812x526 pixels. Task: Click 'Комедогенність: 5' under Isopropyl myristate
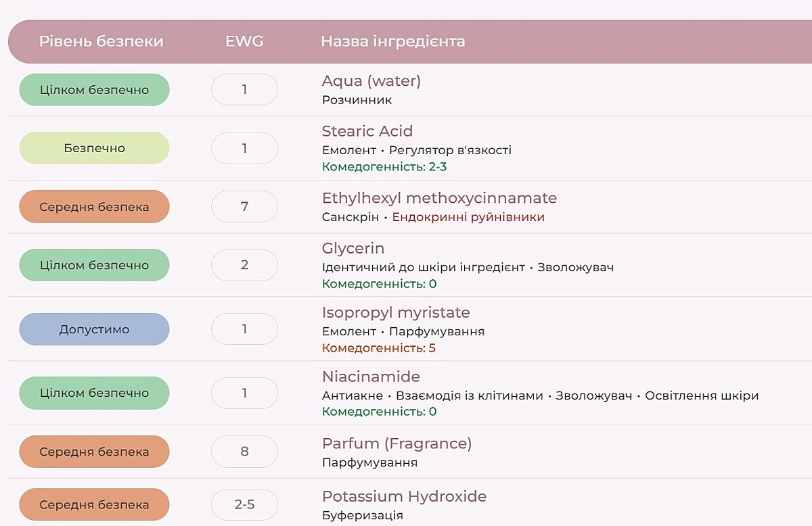(x=378, y=348)
